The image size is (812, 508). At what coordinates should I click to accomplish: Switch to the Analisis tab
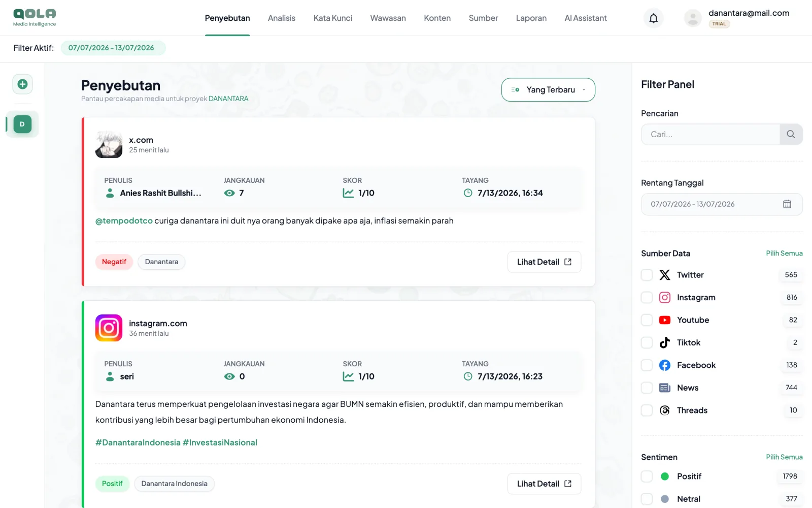point(282,18)
